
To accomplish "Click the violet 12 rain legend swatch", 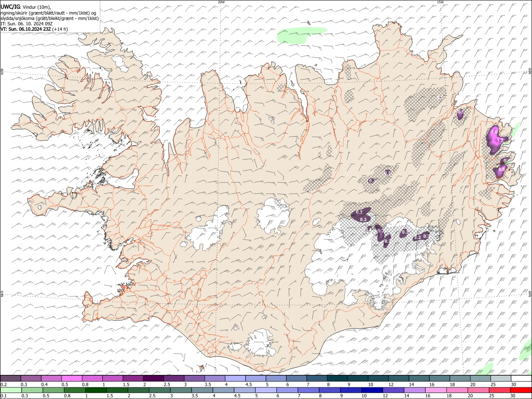I will coord(393,390).
